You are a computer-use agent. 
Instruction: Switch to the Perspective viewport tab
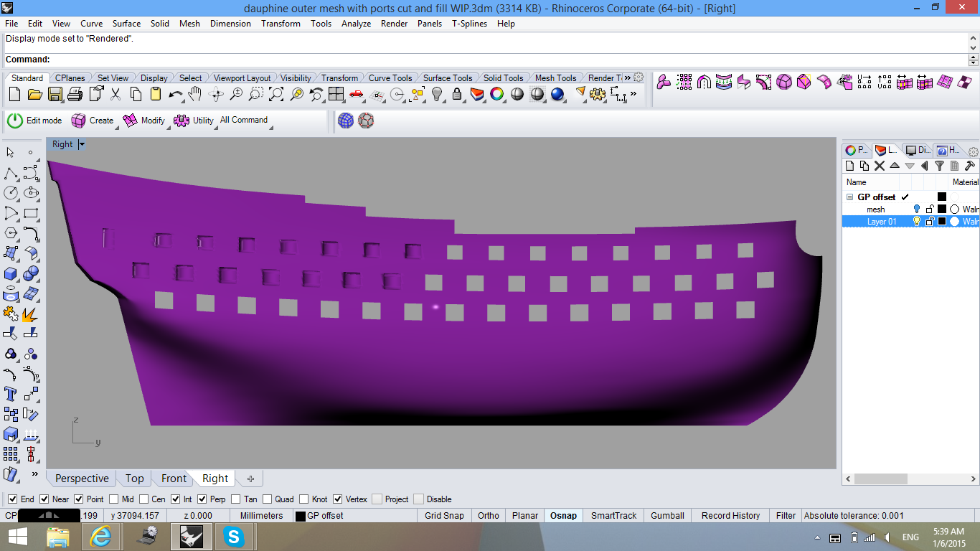pos(82,479)
